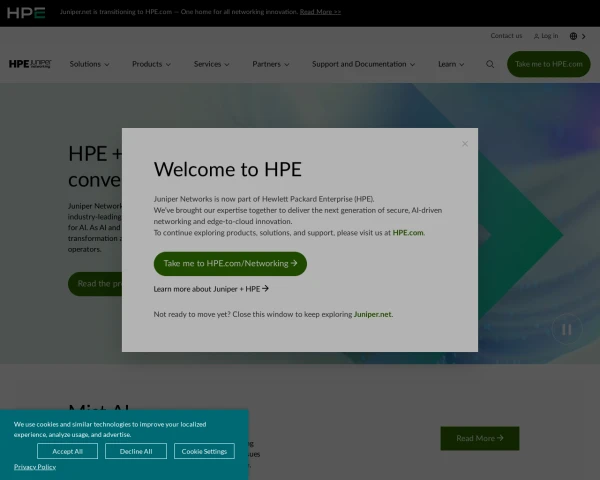600x480 pixels.
Task: Click Take me to HPE.com/Networking button
Action: 230,263
